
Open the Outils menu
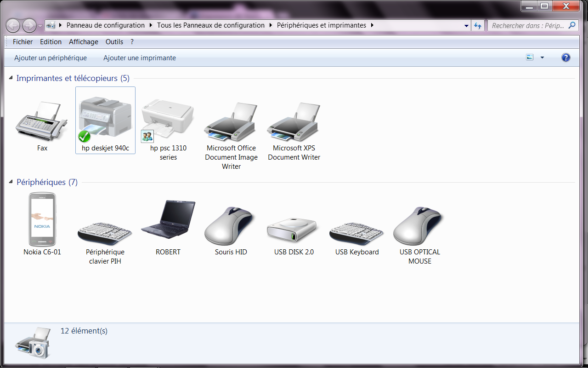pyautogui.click(x=114, y=42)
